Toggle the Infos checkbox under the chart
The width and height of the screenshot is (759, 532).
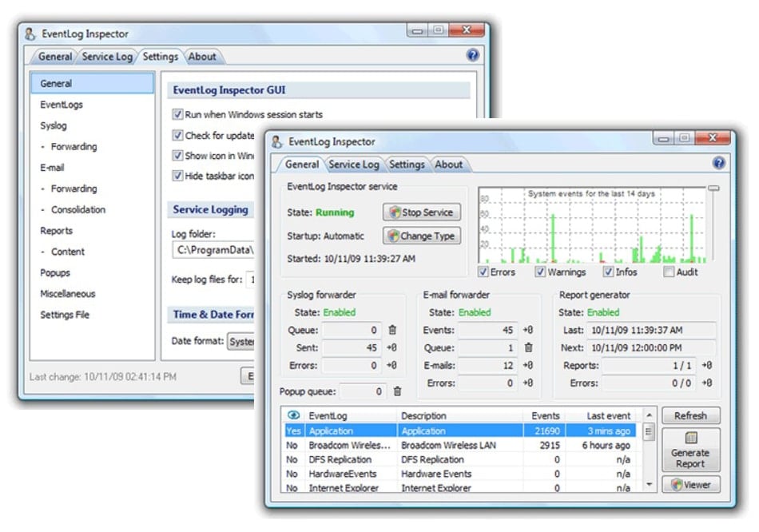coord(608,272)
